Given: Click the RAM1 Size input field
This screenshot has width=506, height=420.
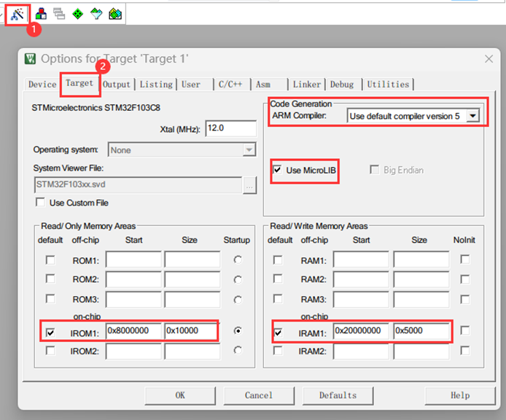Looking at the screenshot, I should 421,260.
